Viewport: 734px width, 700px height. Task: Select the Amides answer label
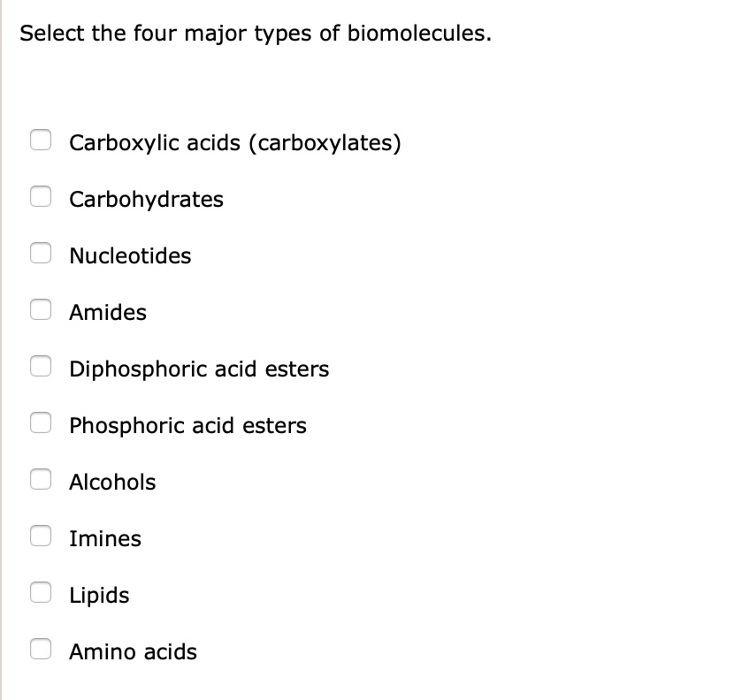point(107,313)
